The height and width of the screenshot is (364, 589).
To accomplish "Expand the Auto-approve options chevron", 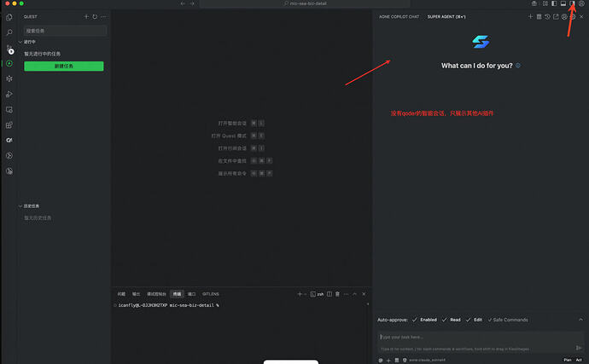I will point(580,320).
